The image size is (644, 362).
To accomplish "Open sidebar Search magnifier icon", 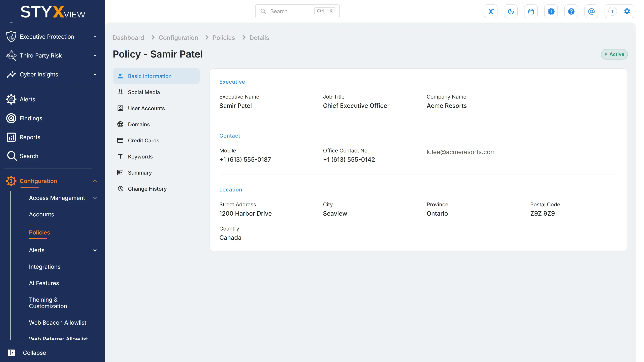I will 12,156.
